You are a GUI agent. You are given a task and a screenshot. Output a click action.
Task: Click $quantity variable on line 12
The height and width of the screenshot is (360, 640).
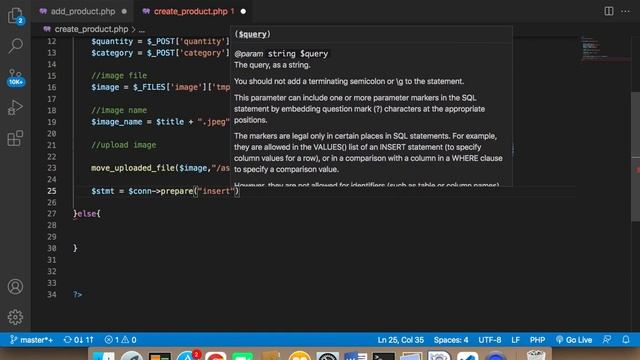coord(112,41)
